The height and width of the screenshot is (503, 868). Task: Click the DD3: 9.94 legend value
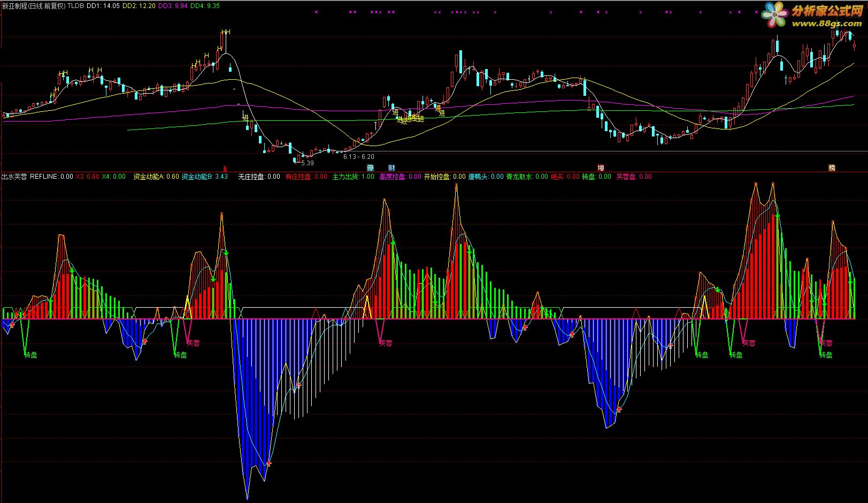pyautogui.click(x=173, y=6)
